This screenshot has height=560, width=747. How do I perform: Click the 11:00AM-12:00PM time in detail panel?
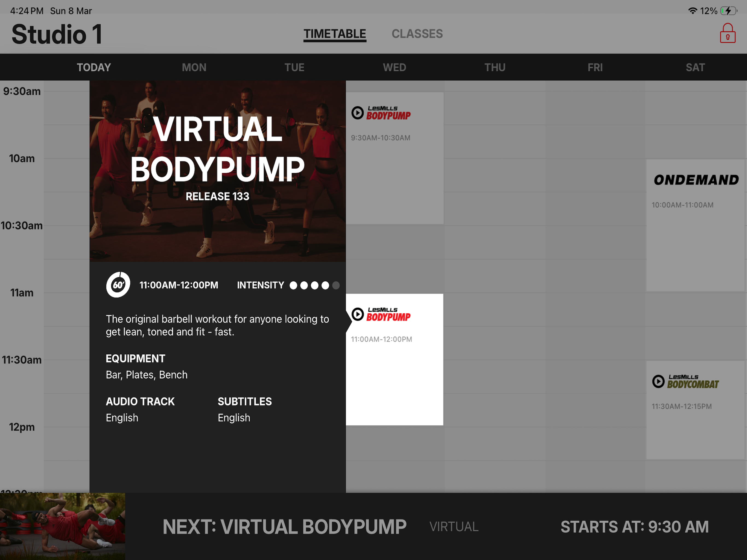(179, 285)
